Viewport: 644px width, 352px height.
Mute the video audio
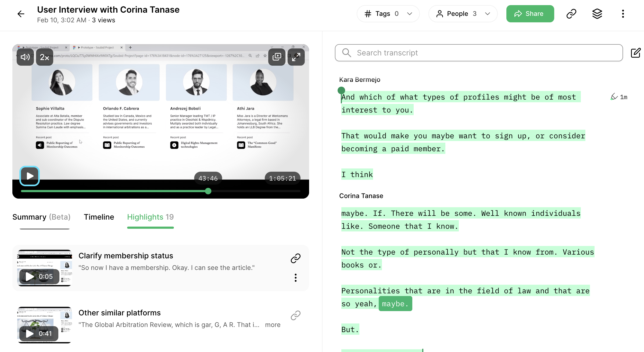coord(25,57)
